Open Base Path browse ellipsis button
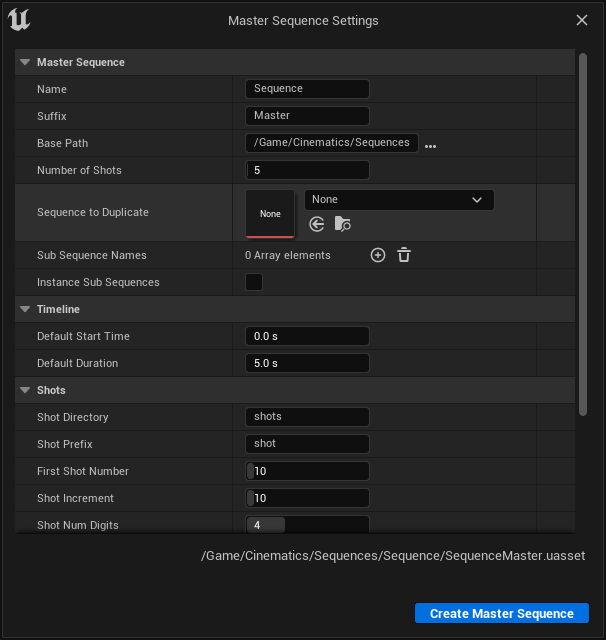 click(431, 146)
